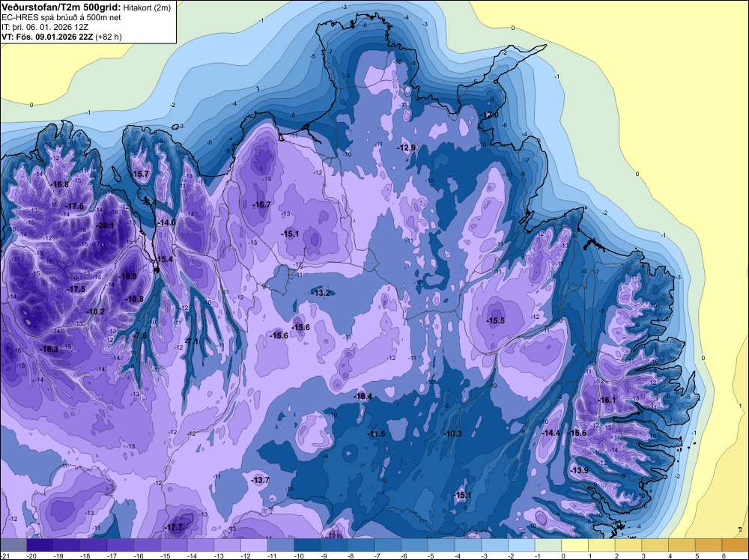Click the -20.1 temperature label on the map
The height and width of the screenshot is (560, 749).
click(106, 226)
